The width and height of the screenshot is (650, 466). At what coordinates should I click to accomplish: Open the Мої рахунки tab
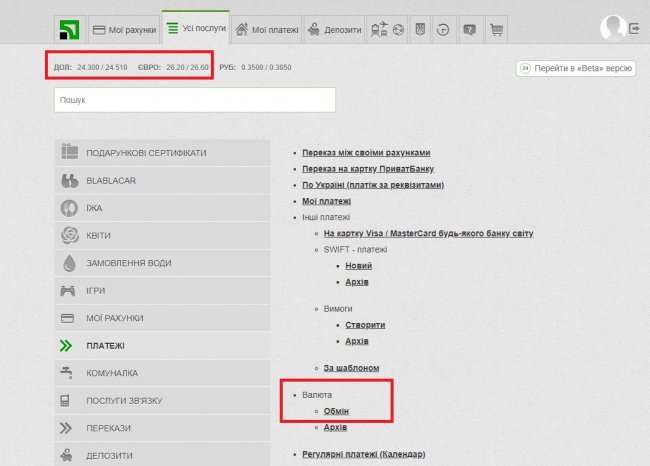(x=125, y=30)
